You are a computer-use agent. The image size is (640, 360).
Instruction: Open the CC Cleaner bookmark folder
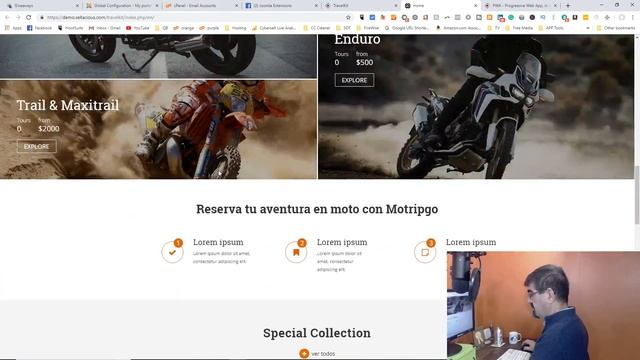coord(317,28)
